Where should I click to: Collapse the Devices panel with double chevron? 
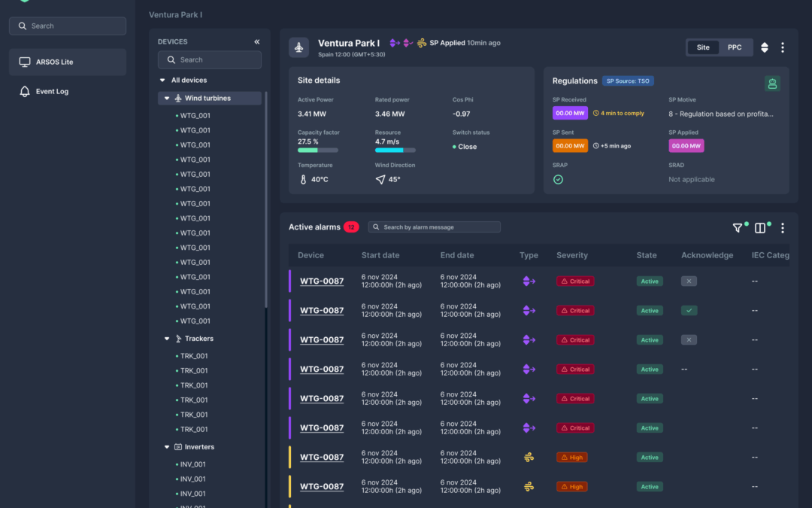257,42
